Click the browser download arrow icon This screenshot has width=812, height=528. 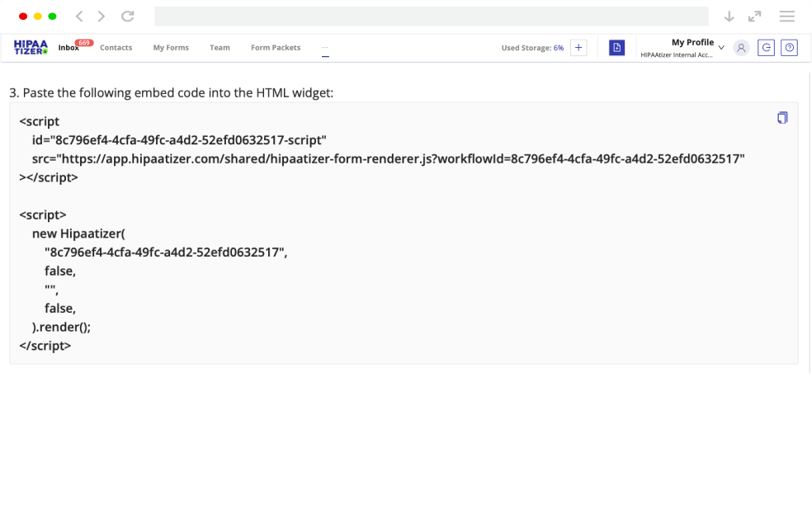[729, 16]
